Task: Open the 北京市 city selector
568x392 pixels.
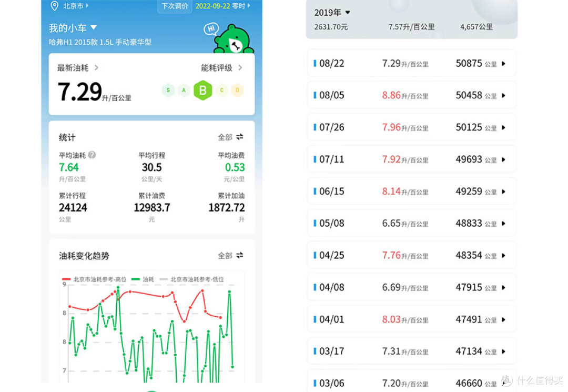Action: tap(75, 6)
